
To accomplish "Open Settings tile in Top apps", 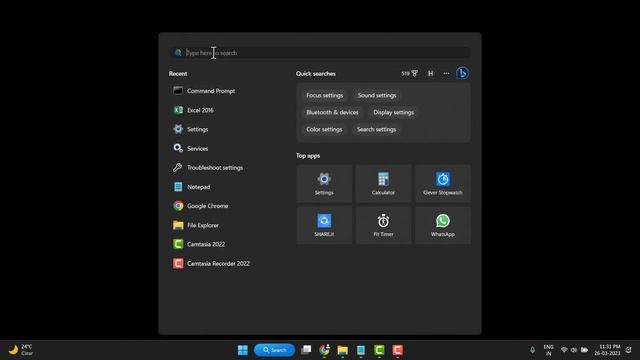I will pos(324,184).
